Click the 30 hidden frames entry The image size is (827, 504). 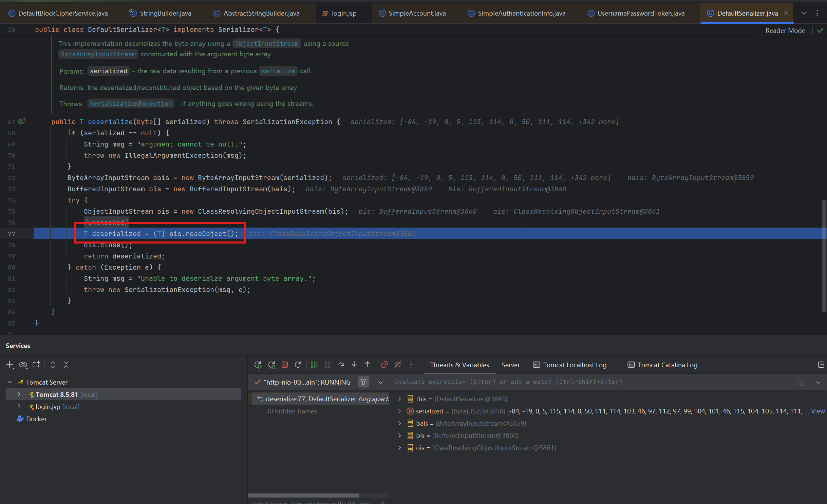pyautogui.click(x=291, y=411)
